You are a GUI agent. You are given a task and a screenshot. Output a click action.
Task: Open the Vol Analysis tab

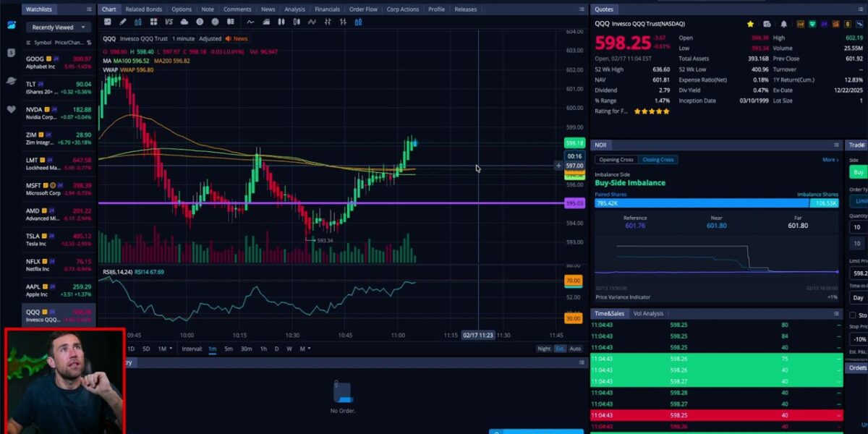[648, 313]
